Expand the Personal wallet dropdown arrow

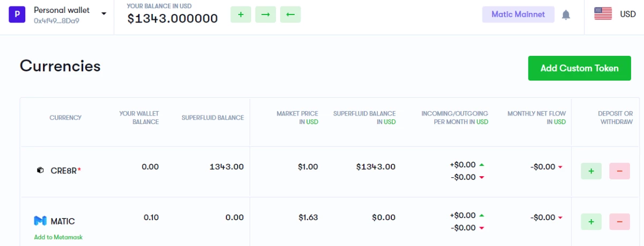(104, 14)
